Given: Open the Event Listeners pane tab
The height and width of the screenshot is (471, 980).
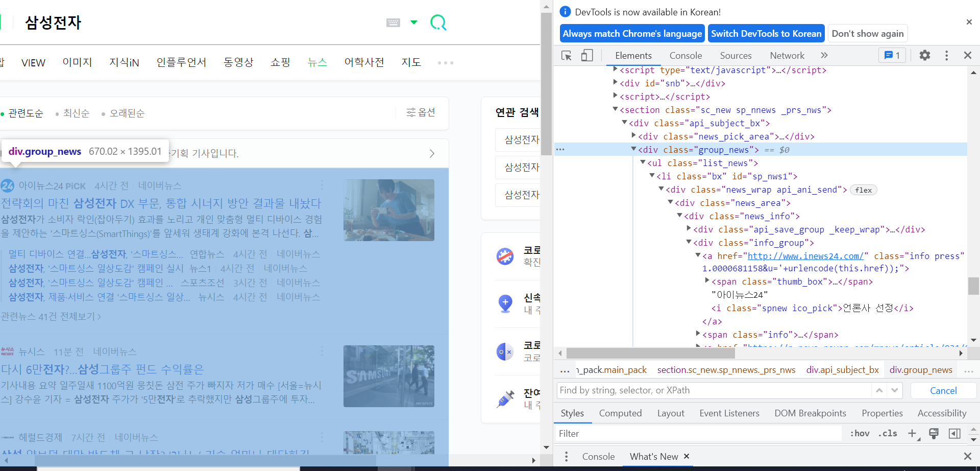Looking at the screenshot, I should pos(729,413).
